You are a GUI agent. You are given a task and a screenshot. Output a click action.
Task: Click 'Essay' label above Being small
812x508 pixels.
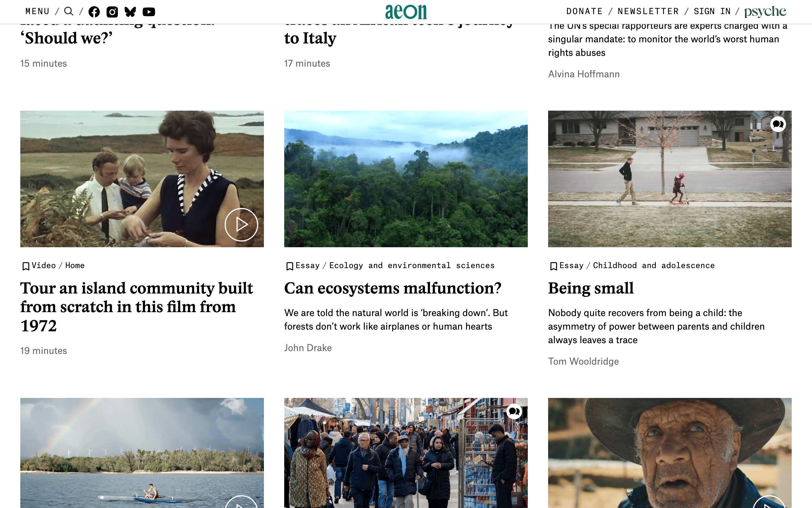572,265
